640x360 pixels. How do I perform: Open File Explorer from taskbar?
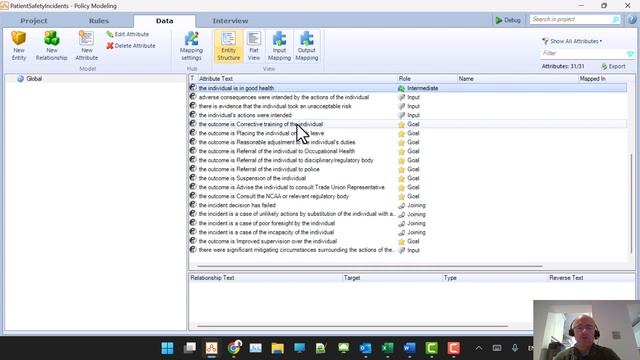click(x=278, y=348)
